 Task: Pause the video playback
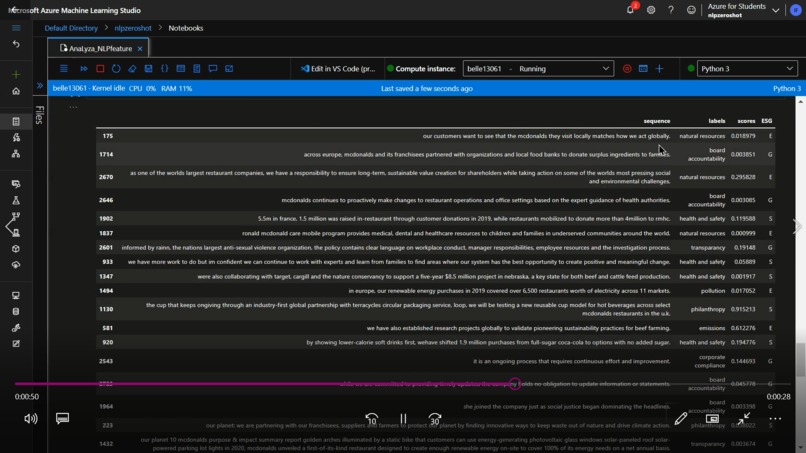(x=404, y=419)
